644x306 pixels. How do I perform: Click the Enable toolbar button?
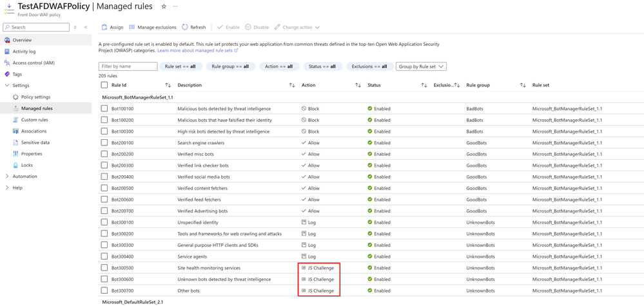pyautogui.click(x=228, y=27)
